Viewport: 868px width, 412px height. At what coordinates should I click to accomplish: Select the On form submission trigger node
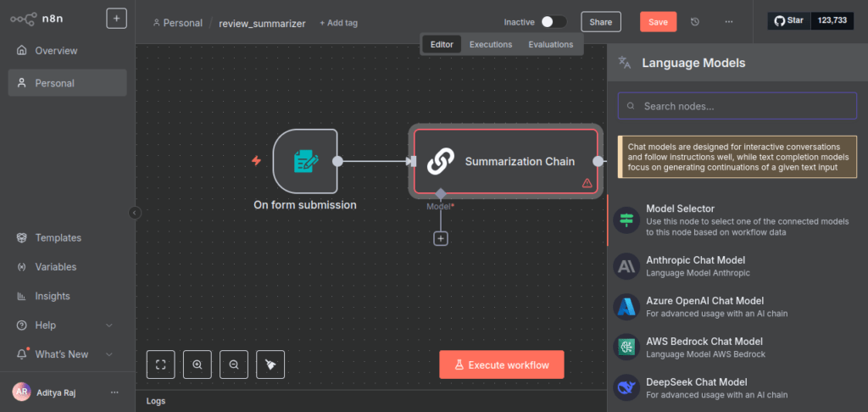click(305, 161)
